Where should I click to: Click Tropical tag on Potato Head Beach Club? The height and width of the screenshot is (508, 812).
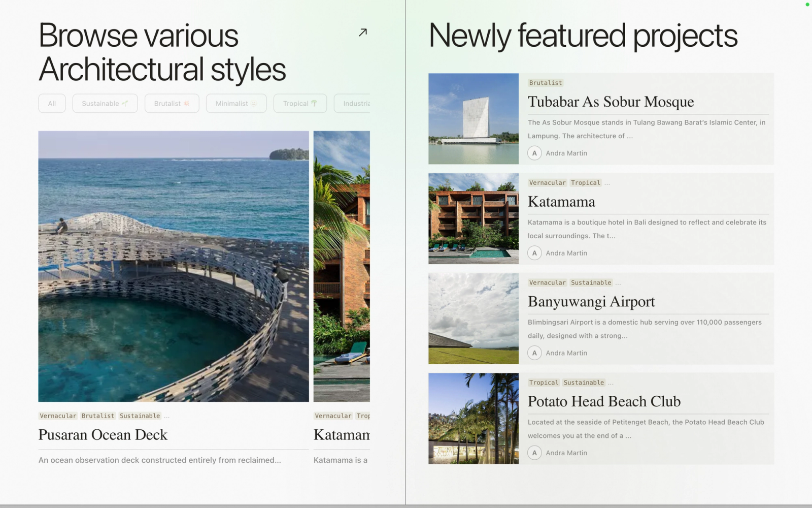[x=544, y=383]
